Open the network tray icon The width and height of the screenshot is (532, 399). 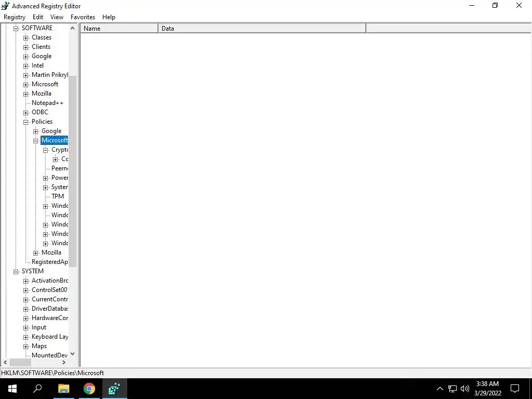click(453, 389)
